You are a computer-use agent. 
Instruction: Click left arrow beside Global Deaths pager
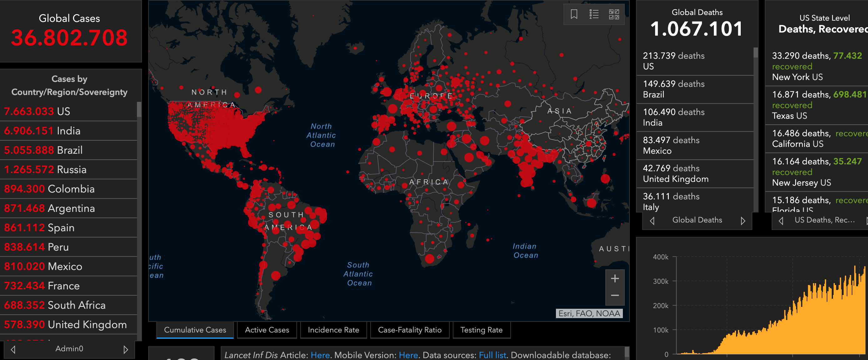(x=652, y=221)
